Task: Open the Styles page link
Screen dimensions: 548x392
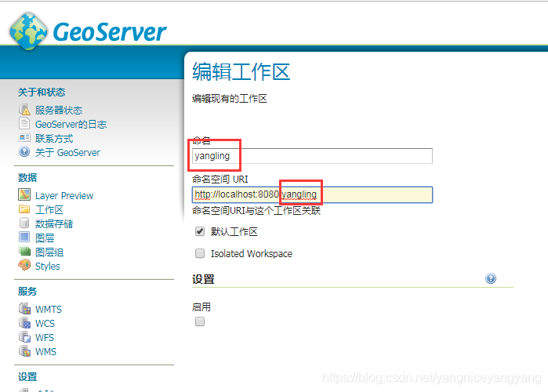Action: (x=48, y=267)
